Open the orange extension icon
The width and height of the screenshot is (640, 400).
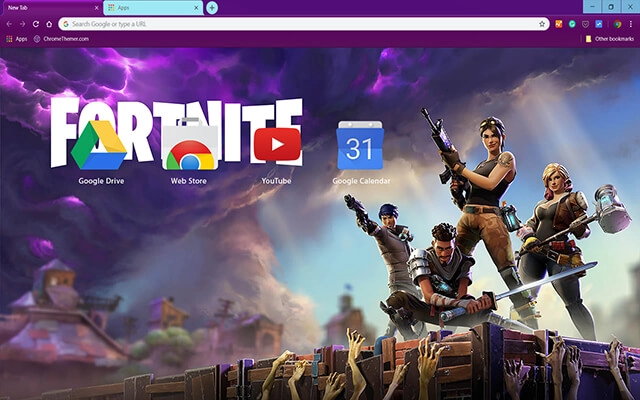click(x=559, y=24)
